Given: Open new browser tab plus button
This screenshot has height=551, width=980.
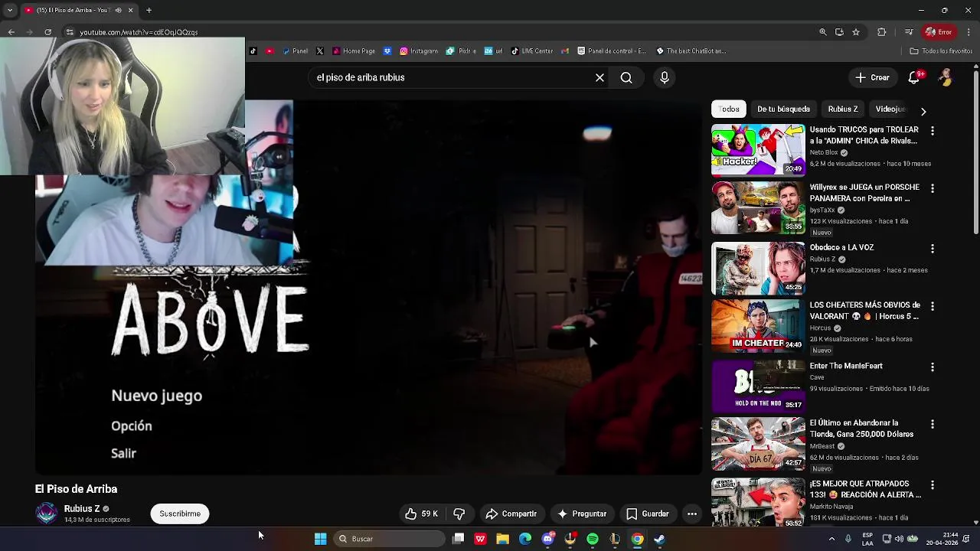Looking at the screenshot, I should (x=149, y=10).
